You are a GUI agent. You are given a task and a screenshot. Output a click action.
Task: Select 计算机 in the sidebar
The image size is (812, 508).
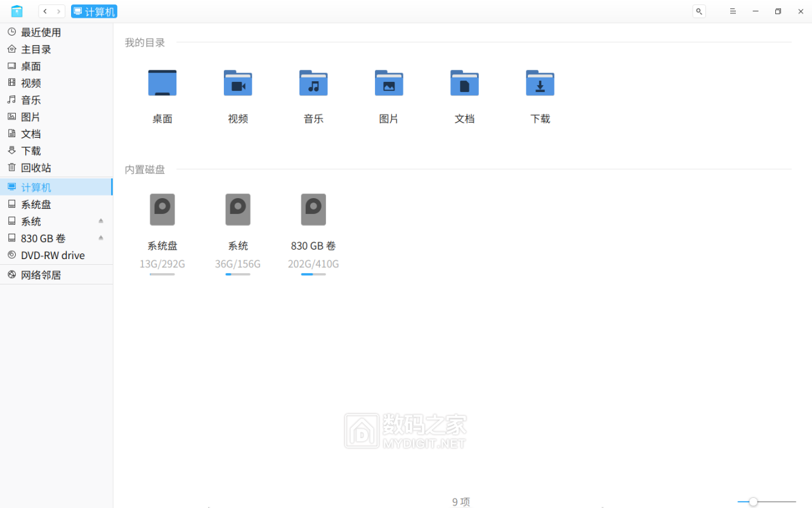point(56,187)
